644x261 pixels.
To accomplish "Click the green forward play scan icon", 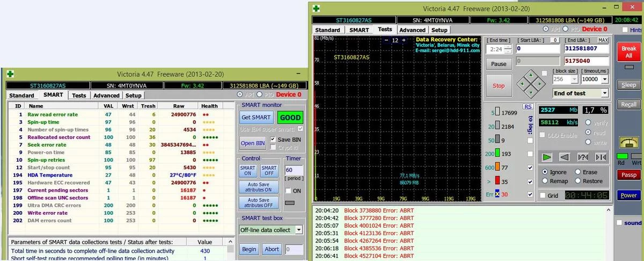I will 547,157.
